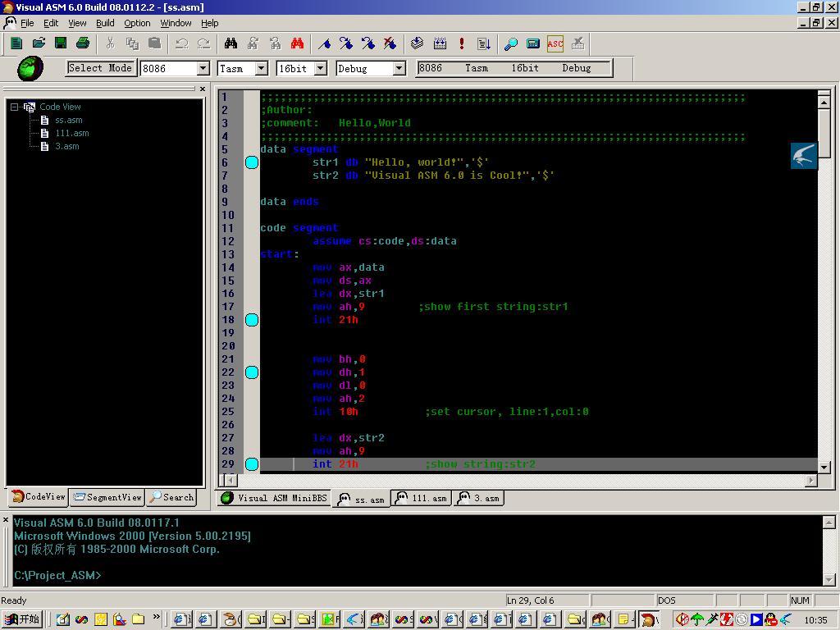Toggle the bookmark marker on line 22
Viewport: 840px width, 630px height.
click(251, 372)
